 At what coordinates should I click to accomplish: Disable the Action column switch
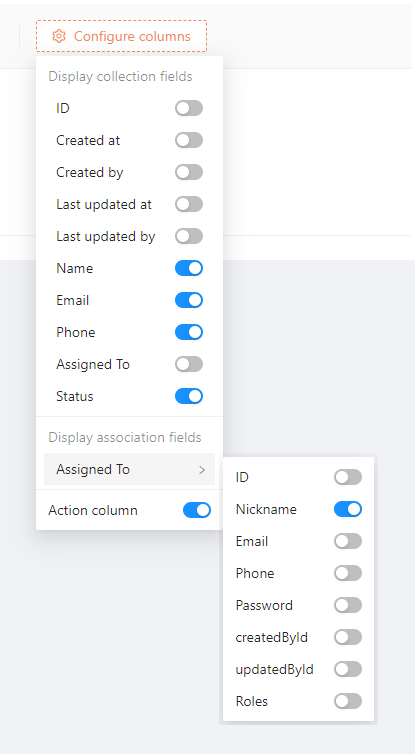pyautogui.click(x=197, y=510)
